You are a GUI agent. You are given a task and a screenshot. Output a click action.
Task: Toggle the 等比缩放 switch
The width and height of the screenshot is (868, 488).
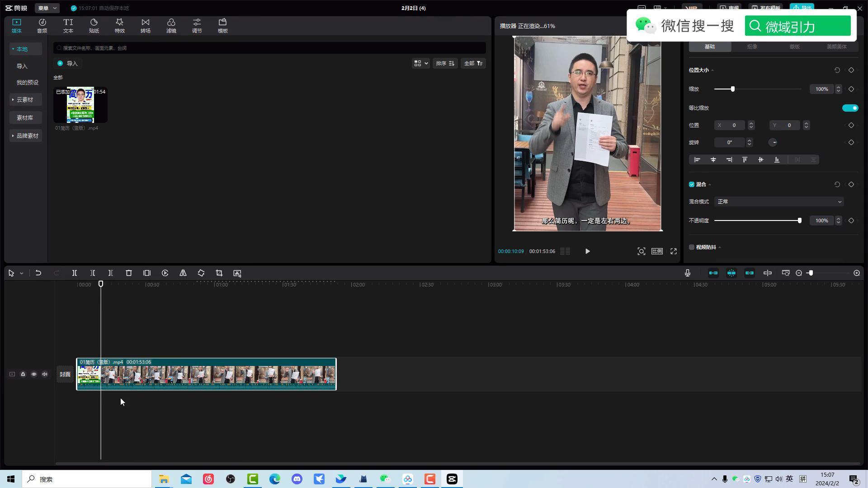click(x=850, y=108)
